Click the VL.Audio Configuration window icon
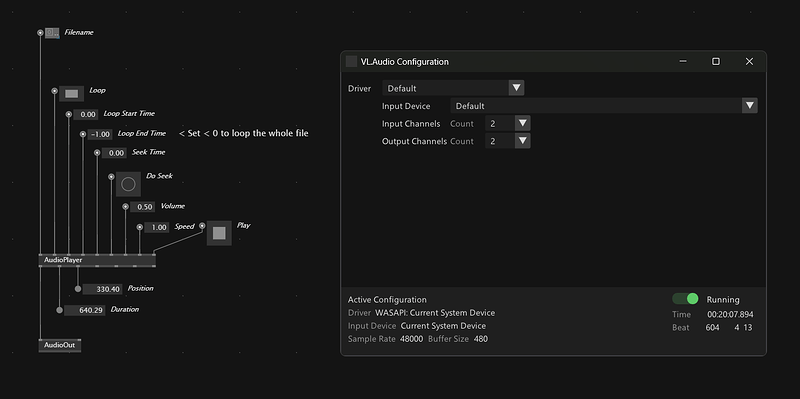The width and height of the screenshot is (800, 399). pos(351,61)
